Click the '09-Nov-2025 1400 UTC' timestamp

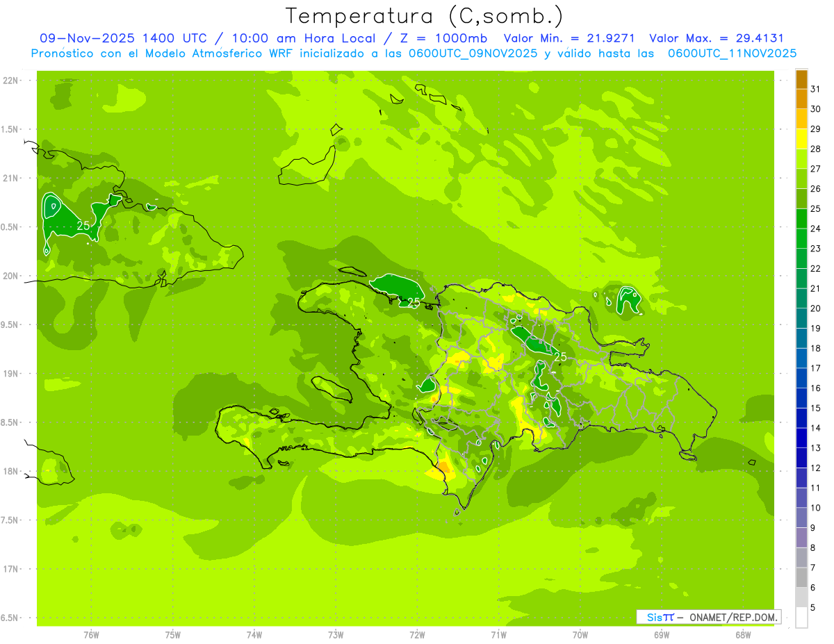pos(123,38)
